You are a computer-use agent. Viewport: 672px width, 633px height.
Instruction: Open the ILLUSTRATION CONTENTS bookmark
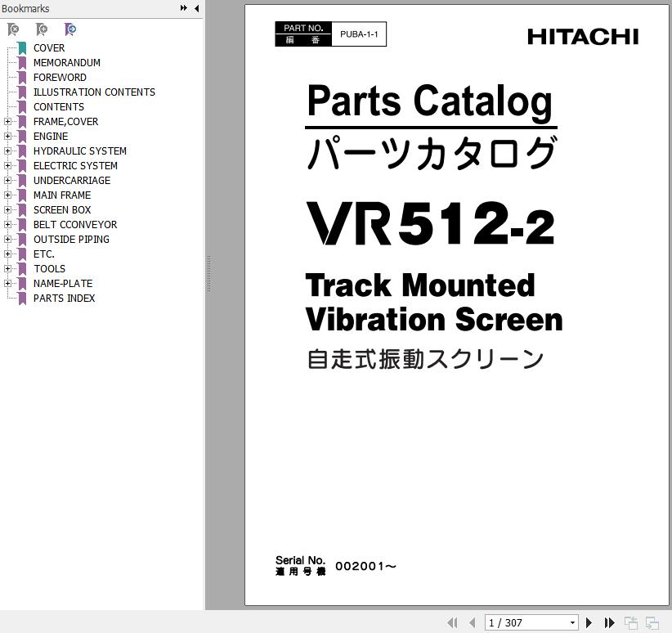[94, 92]
